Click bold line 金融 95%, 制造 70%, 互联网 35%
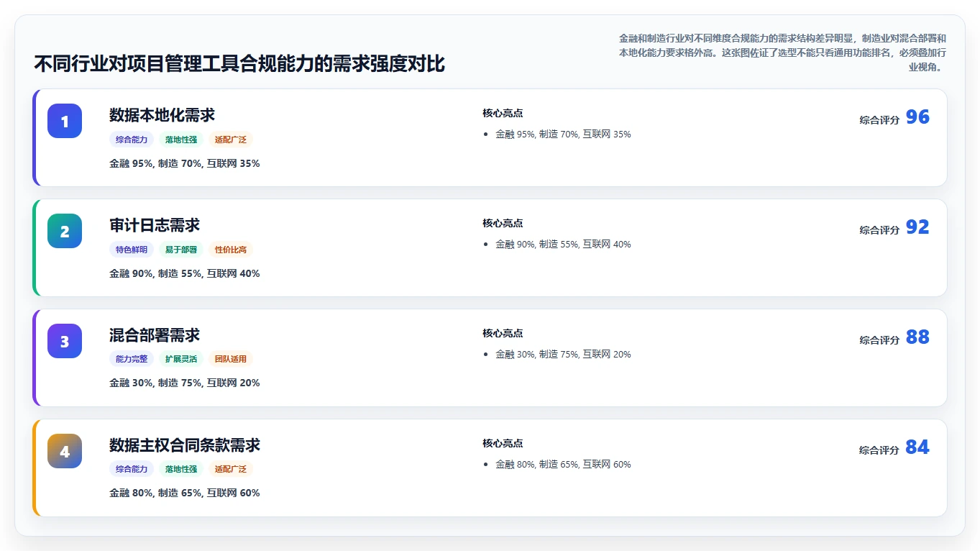Image resolution: width=980 pixels, height=551 pixels. 185,163
